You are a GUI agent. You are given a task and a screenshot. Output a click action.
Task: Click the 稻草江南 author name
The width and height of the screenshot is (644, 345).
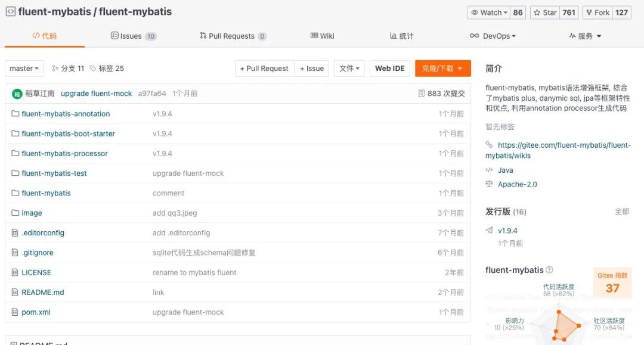[x=40, y=94]
